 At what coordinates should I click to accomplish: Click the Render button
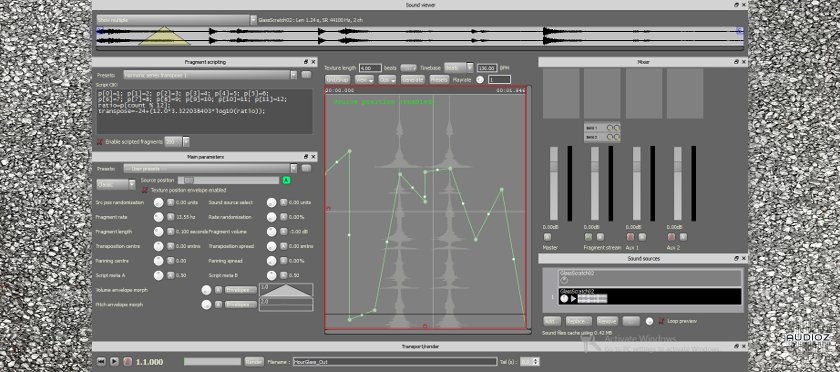(254, 362)
